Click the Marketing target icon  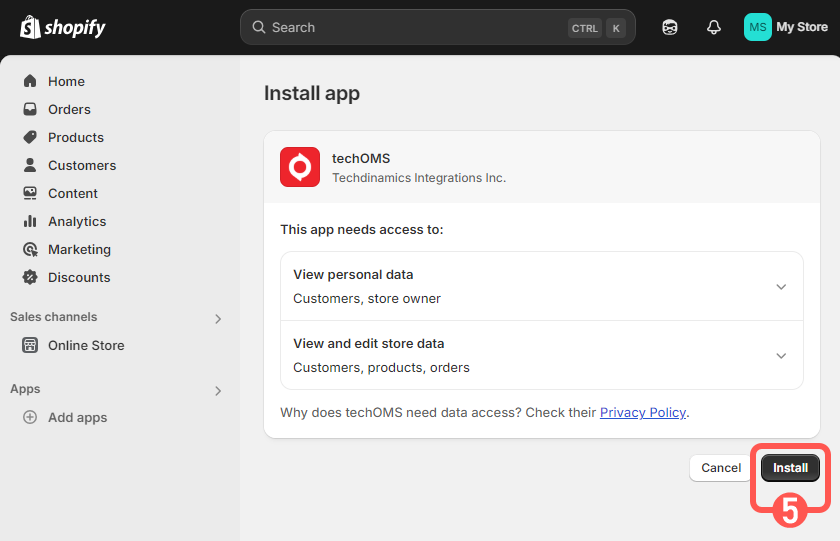pyautogui.click(x=30, y=249)
